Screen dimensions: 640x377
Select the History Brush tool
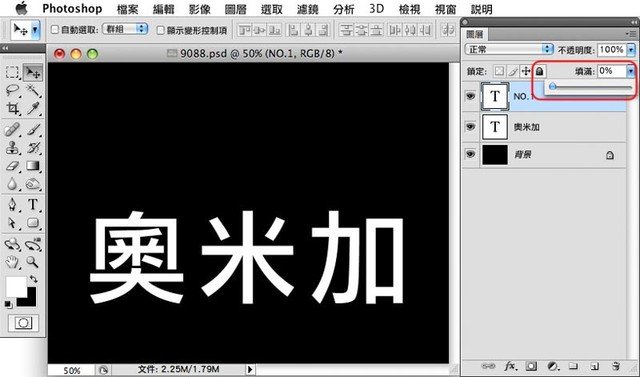pos(33,148)
